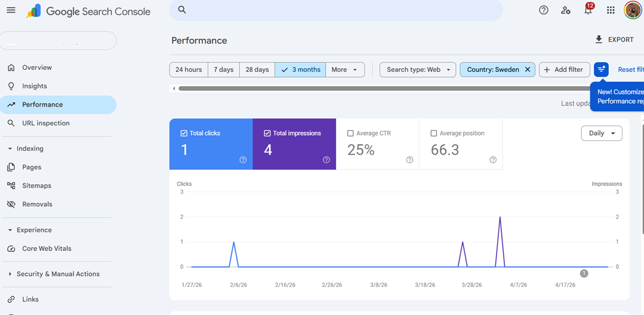This screenshot has width=644, height=315.
Task: Click the Export download icon
Action: coord(599,39)
